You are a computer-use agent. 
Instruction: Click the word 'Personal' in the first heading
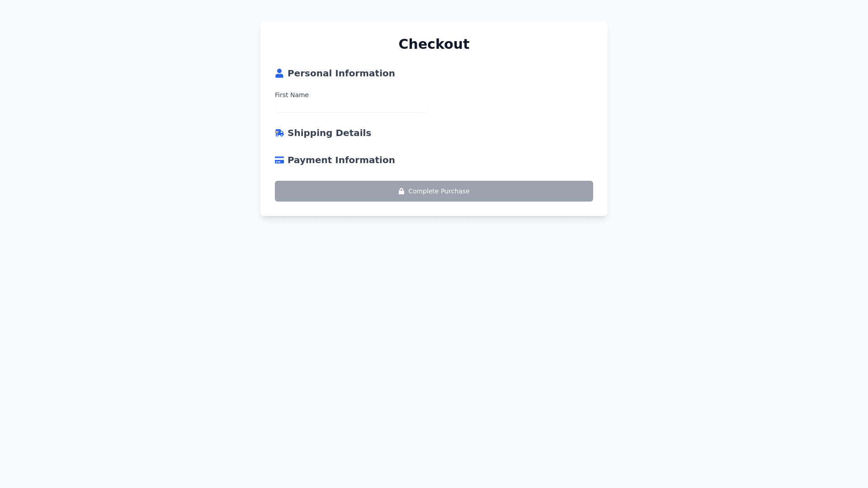point(310,73)
